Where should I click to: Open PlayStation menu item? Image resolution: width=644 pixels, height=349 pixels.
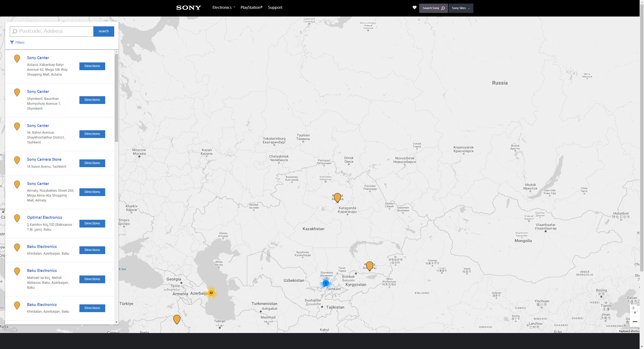tap(251, 7)
